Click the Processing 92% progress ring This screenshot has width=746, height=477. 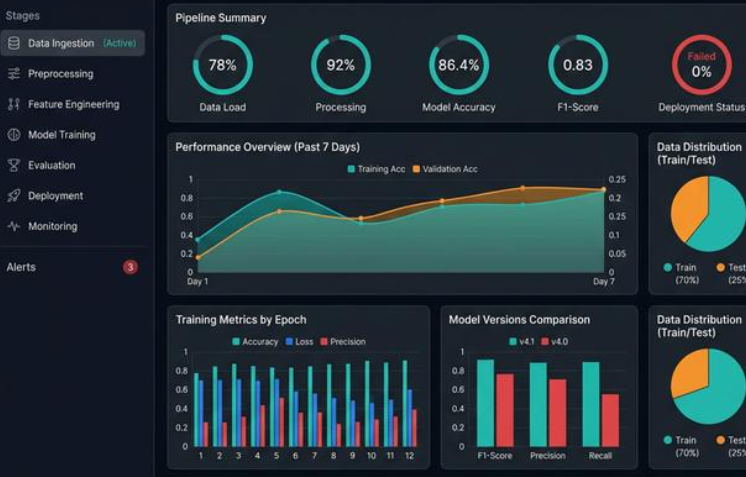pyautogui.click(x=341, y=65)
